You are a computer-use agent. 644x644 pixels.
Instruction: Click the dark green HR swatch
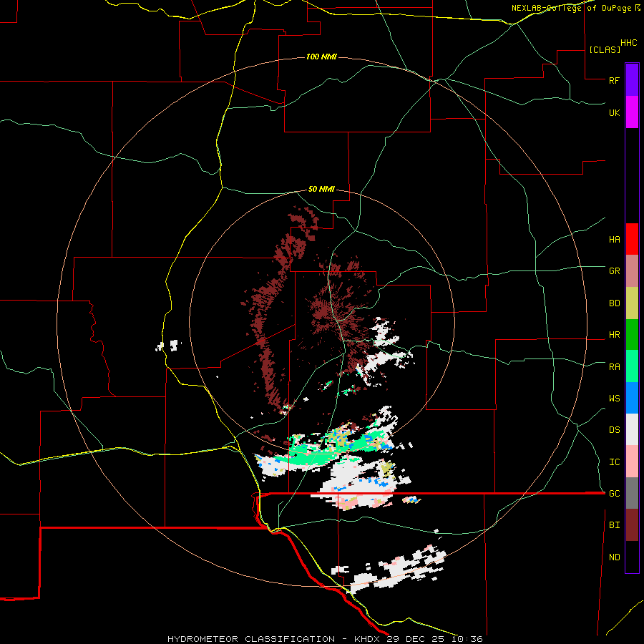[x=632, y=335]
